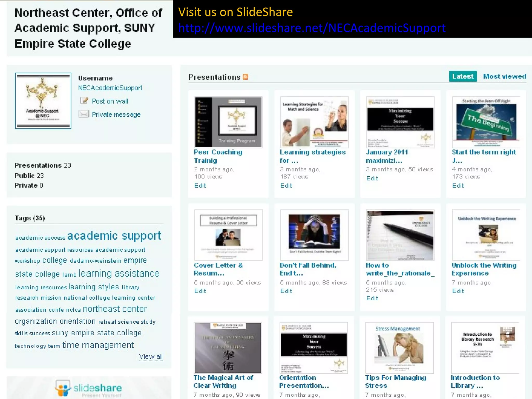Click the Unblock the Writing Experience title
532x399 pixels.
tap(484, 269)
